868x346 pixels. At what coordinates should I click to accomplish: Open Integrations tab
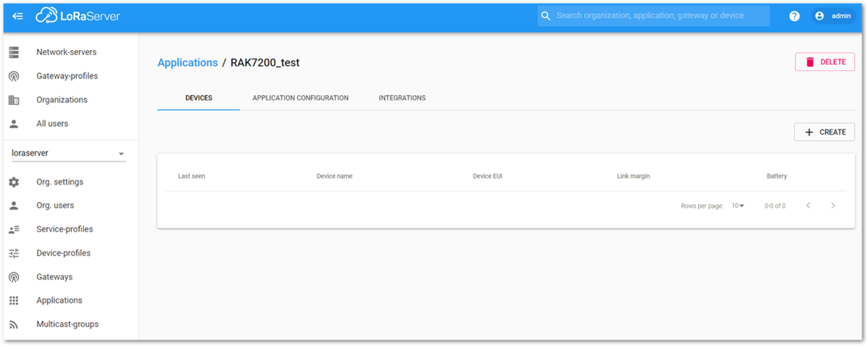click(402, 98)
